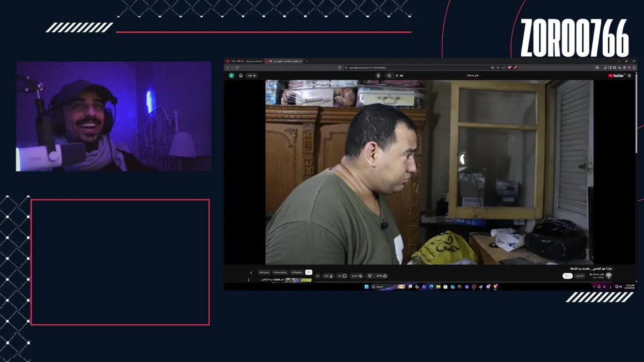Click the browser back arrow
The height and width of the screenshot is (362, 644).
227,67
